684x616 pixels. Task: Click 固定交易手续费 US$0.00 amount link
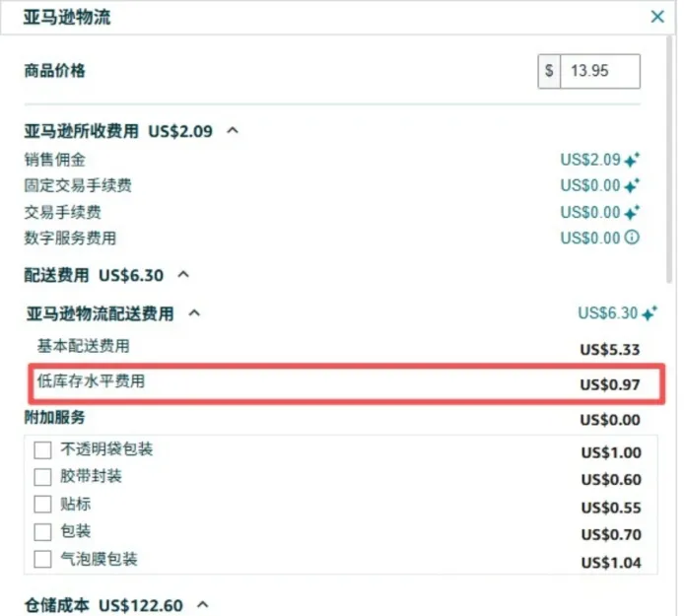point(590,185)
